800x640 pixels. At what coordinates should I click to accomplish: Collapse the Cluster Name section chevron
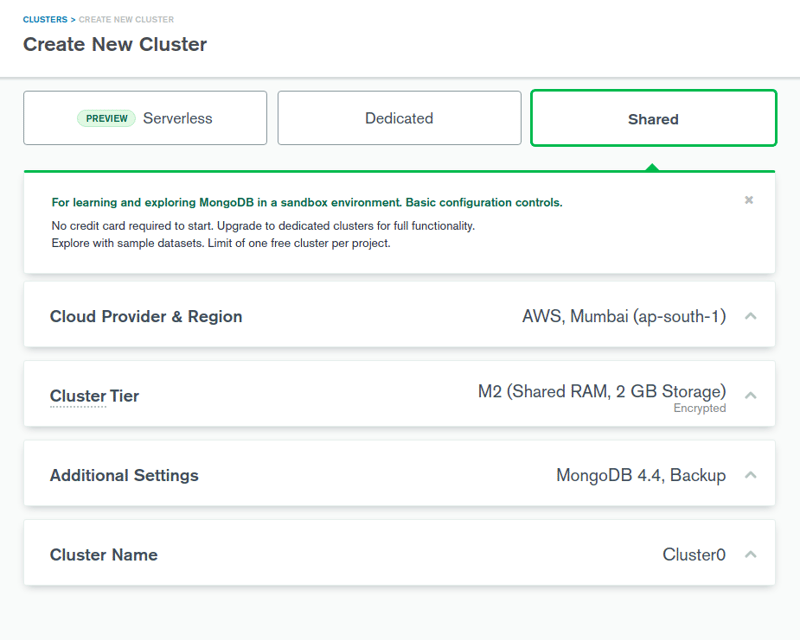(x=751, y=555)
